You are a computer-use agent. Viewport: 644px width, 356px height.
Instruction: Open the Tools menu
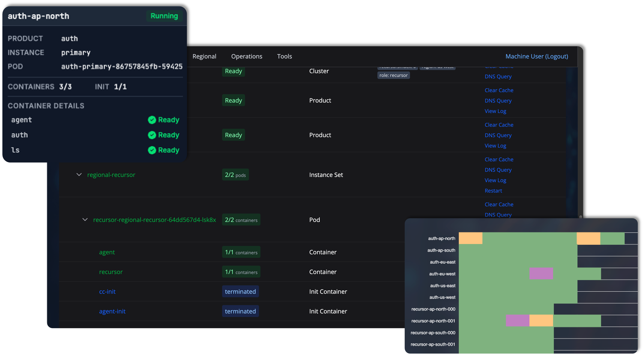click(284, 56)
